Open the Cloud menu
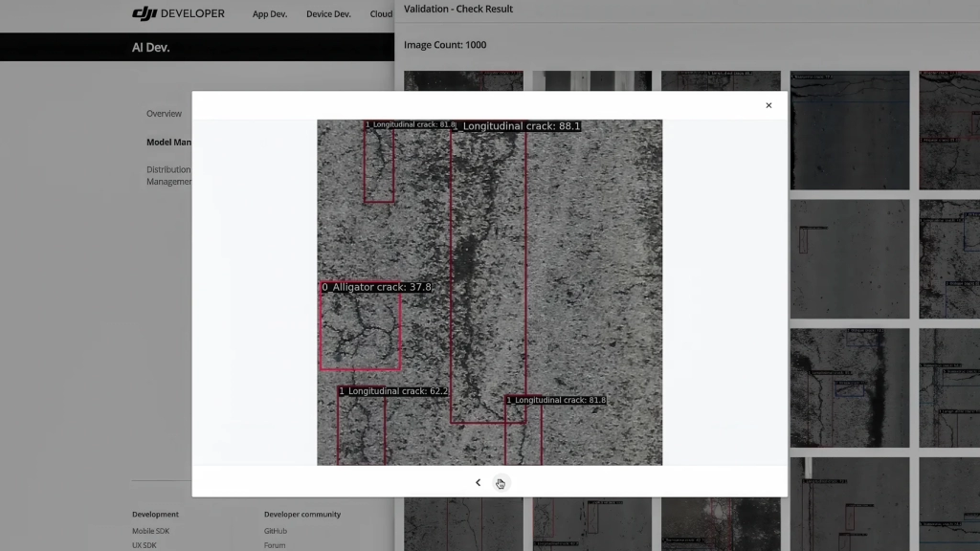Image resolution: width=980 pixels, height=551 pixels. click(380, 13)
